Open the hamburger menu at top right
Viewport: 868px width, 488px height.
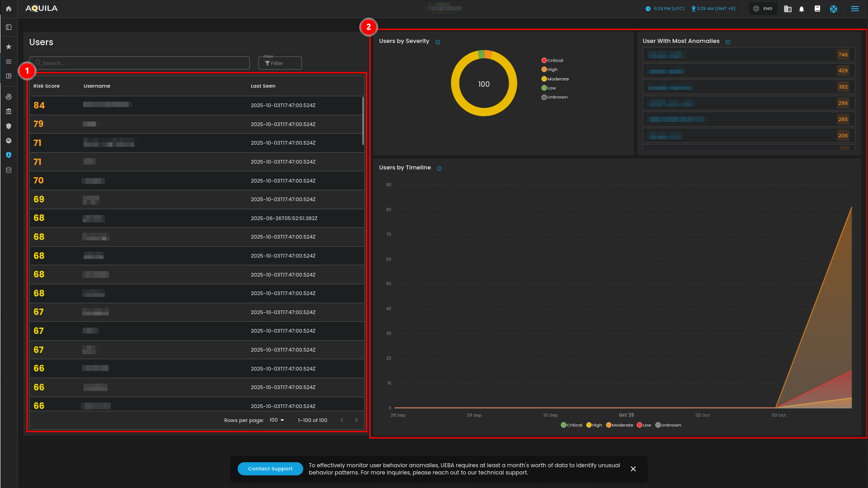(855, 9)
